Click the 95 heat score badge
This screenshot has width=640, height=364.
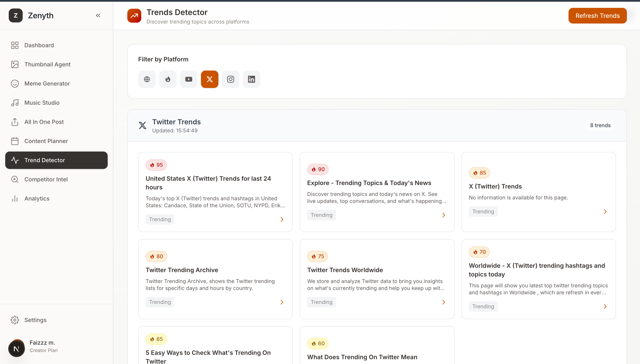[156, 165]
